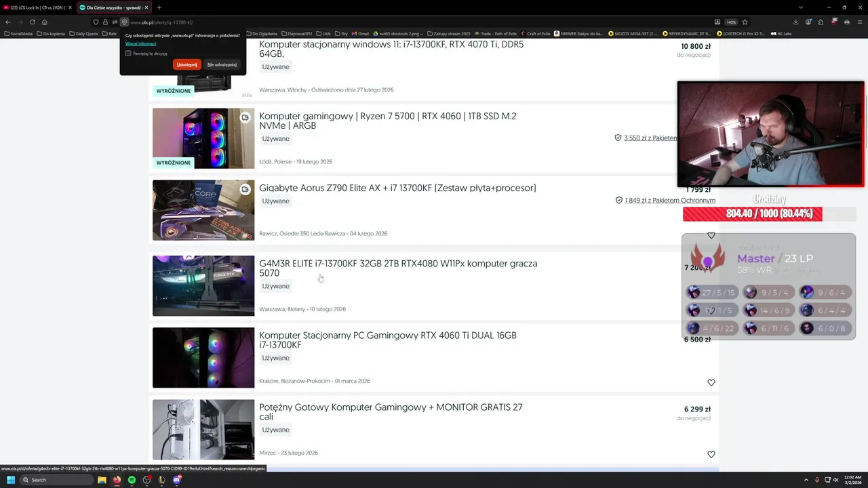
Task: Open the RTX 4060 Ti DUAL listing thumbnail
Action: 203,358
